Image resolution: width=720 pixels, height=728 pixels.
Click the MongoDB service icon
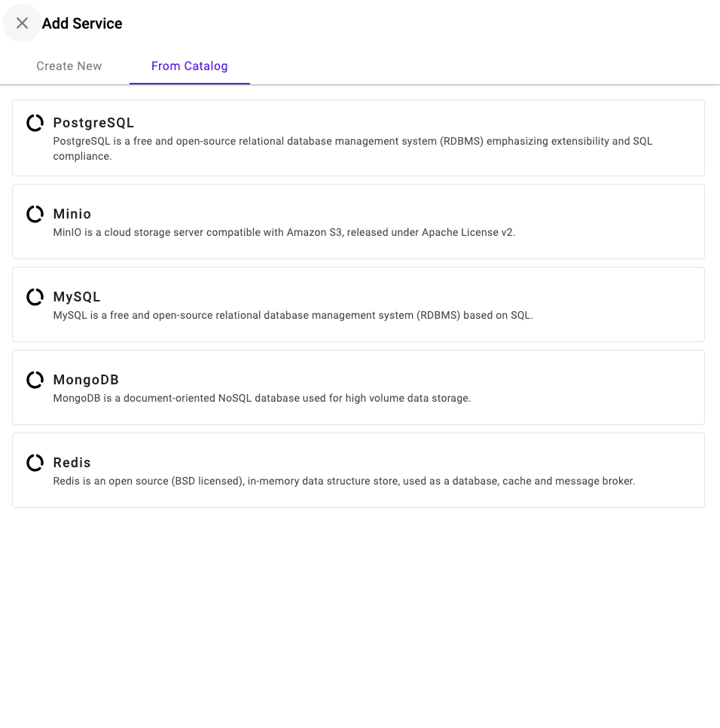(x=35, y=380)
